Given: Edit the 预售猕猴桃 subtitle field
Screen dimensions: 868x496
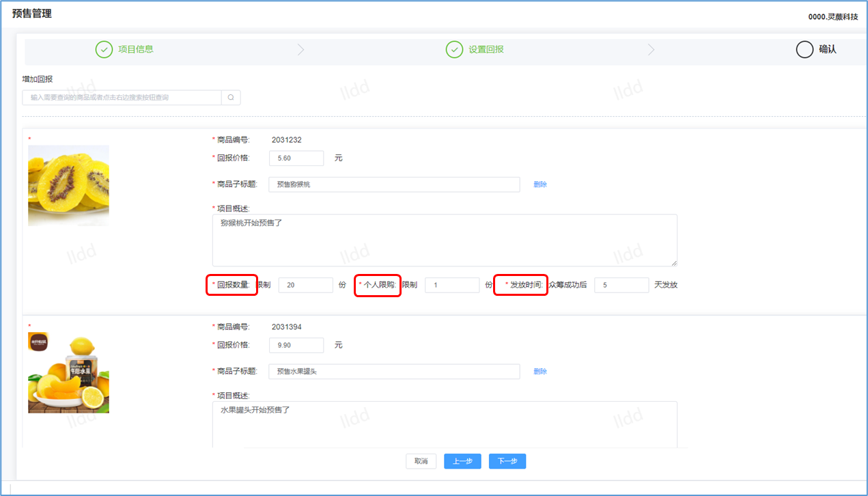Looking at the screenshot, I should (394, 184).
